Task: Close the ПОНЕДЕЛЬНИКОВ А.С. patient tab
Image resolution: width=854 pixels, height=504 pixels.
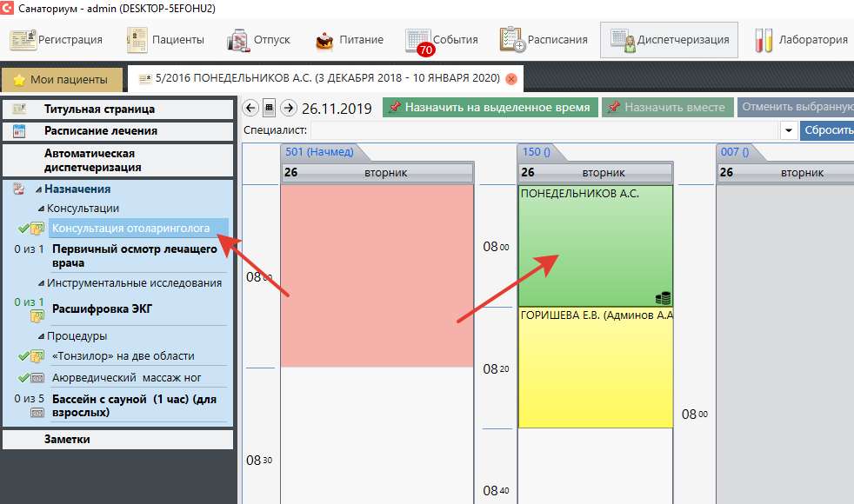Action: (511, 79)
